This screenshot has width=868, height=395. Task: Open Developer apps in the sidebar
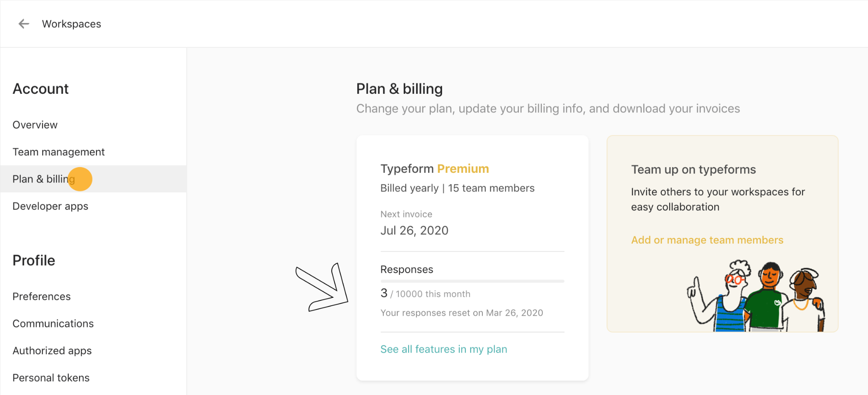pyautogui.click(x=50, y=206)
